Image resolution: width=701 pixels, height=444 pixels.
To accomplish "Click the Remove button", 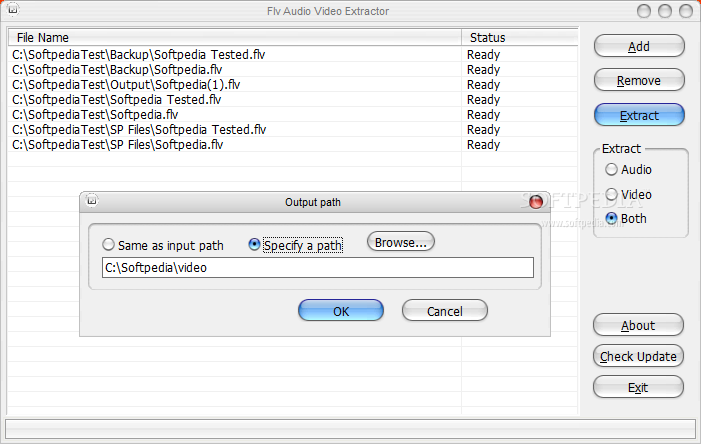I will (x=639, y=80).
